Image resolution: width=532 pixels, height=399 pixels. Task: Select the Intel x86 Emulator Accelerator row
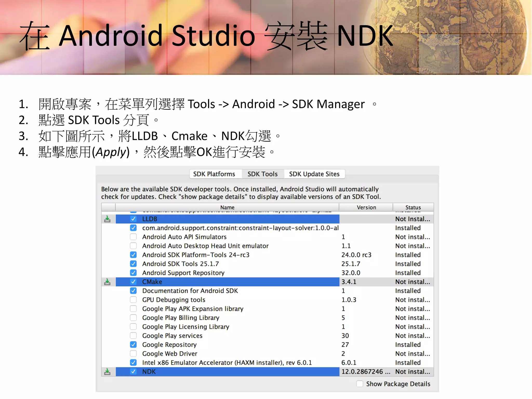tap(227, 363)
